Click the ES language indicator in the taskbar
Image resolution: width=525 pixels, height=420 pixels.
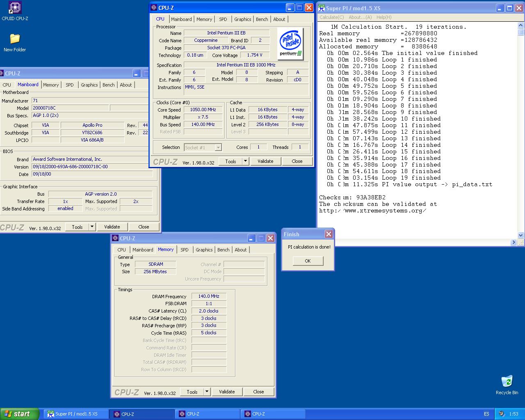(x=486, y=414)
